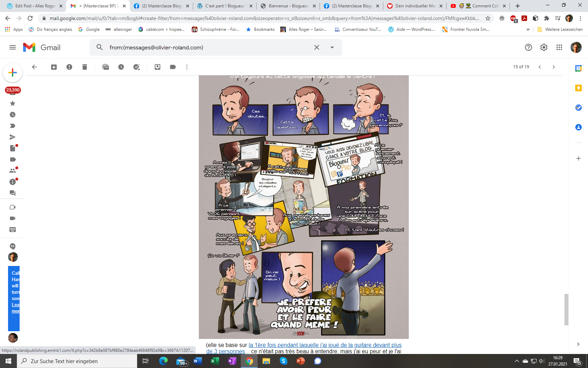This screenshot has width=588, height=368.
Task: Open Google Keep in side panel
Action: pos(579,88)
